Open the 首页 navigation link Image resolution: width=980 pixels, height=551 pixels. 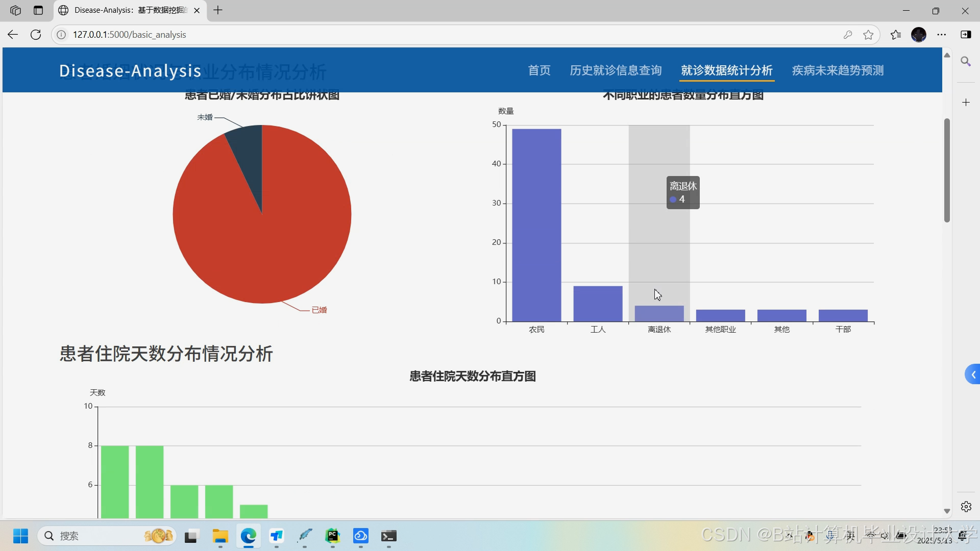pyautogui.click(x=539, y=70)
